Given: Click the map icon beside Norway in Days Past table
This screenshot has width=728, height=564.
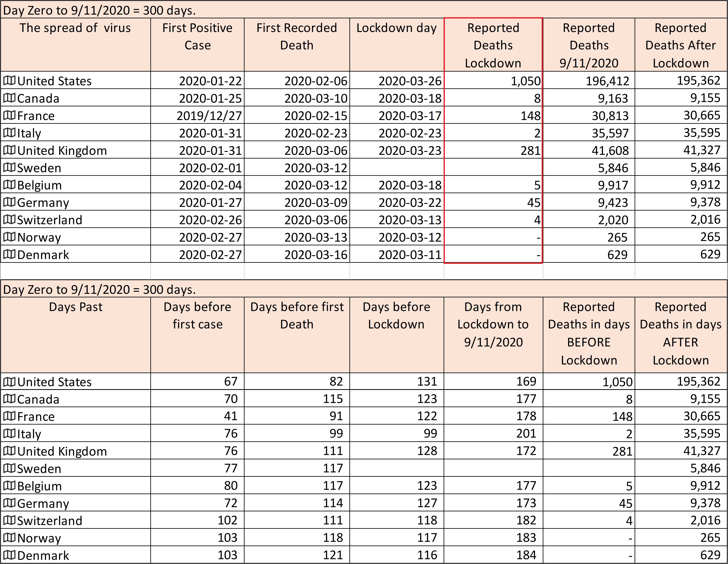Looking at the screenshot, I should 9,537.
